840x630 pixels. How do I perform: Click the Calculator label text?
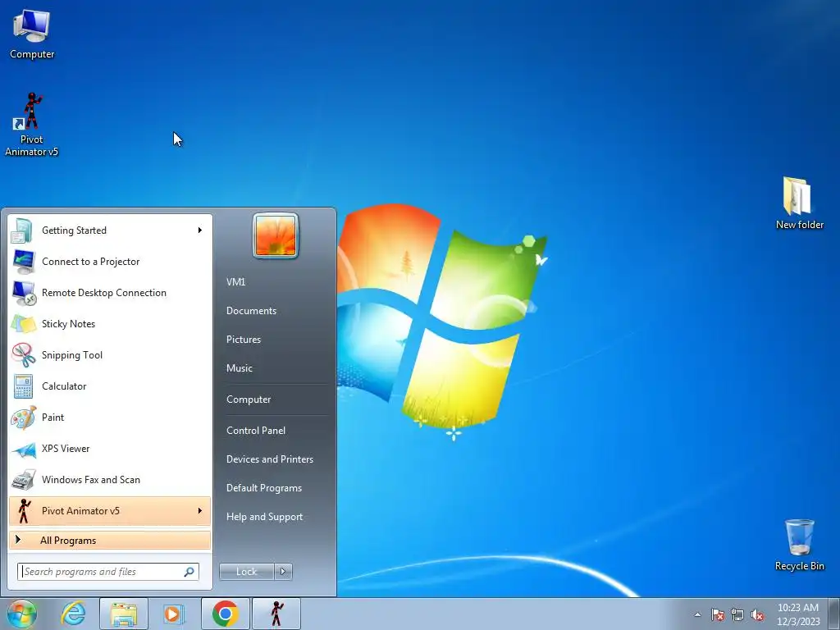(x=64, y=386)
